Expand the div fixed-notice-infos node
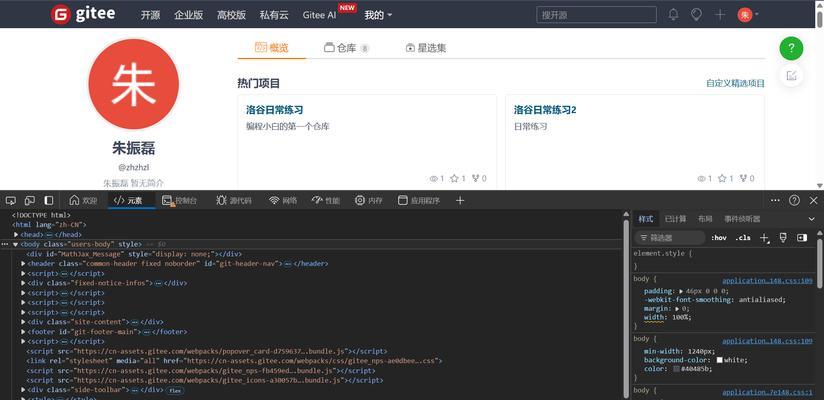This screenshot has width=824, height=400. pyautogui.click(x=23, y=283)
